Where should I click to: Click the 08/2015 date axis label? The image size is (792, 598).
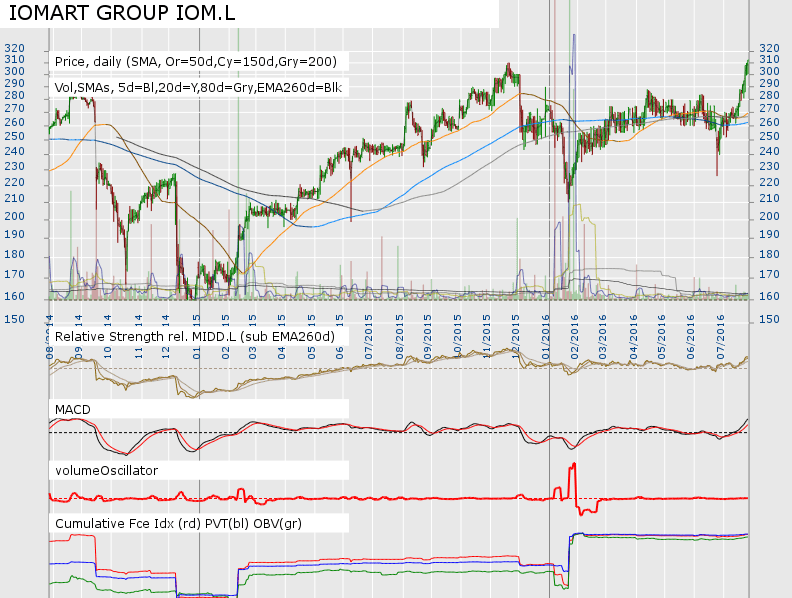[x=400, y=337]
